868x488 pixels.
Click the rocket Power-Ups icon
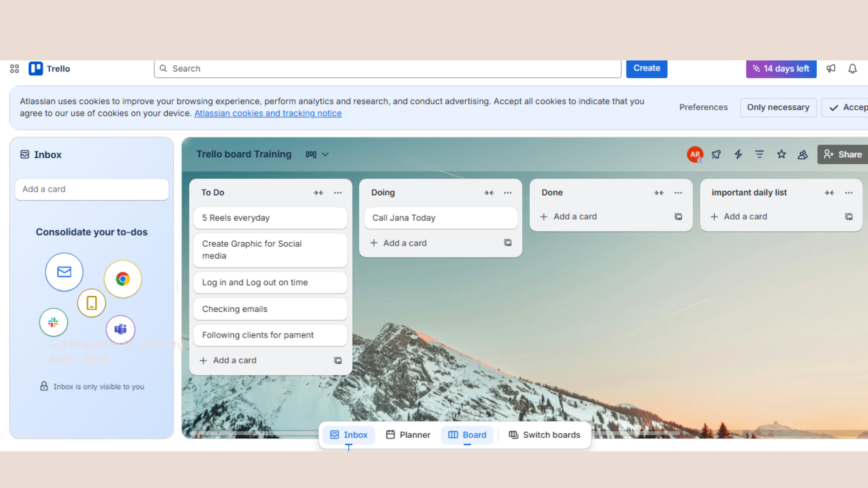click(x=717, y=155)
